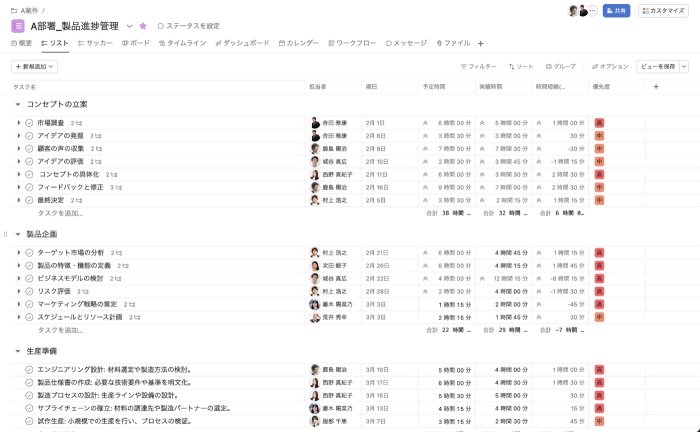Open the project title dropdown arrow
The width and height of the screenshot is (700, 432).
[129, 25]
